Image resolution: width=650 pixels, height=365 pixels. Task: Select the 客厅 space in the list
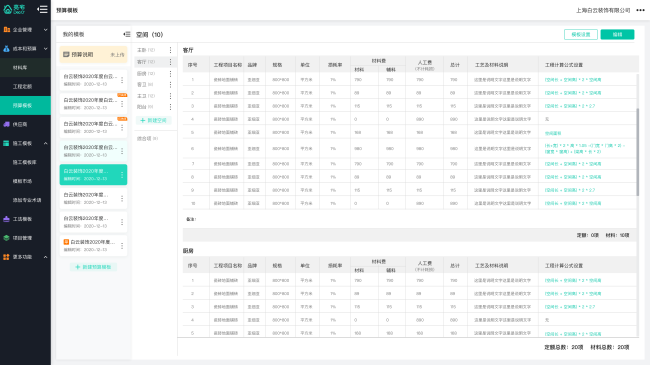pyautogui.click(x=154, y=62)
